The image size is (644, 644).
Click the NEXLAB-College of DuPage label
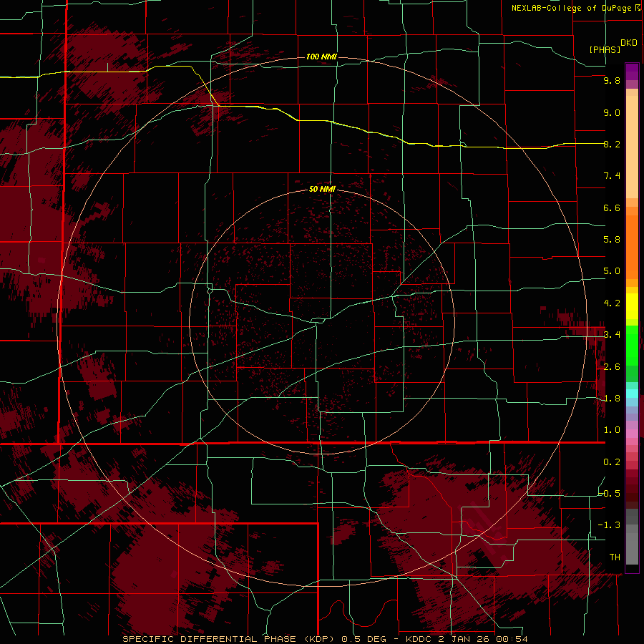[572, 8]
